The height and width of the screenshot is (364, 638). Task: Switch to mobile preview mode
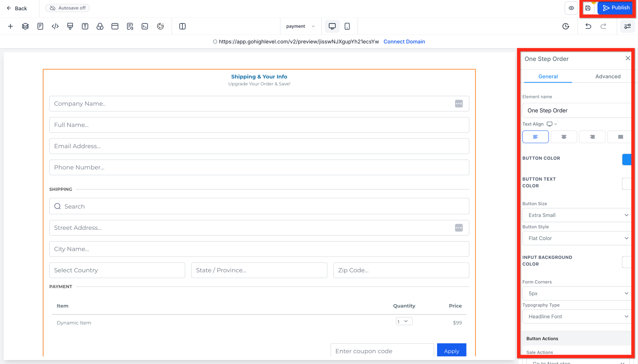pos(347,26)
